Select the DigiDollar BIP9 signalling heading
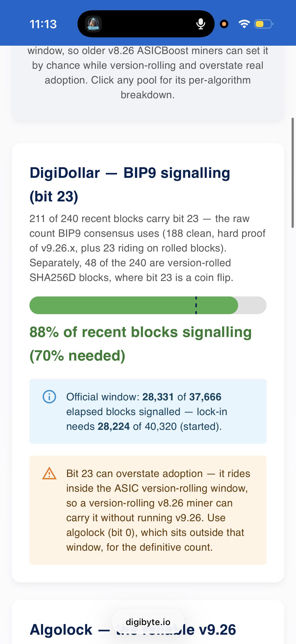296x644 pixels. pos(130,184)
